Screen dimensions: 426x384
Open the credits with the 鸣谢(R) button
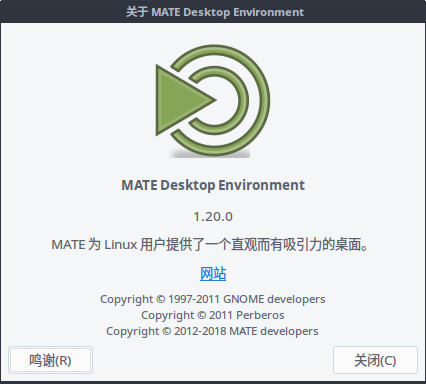[50, 360]
